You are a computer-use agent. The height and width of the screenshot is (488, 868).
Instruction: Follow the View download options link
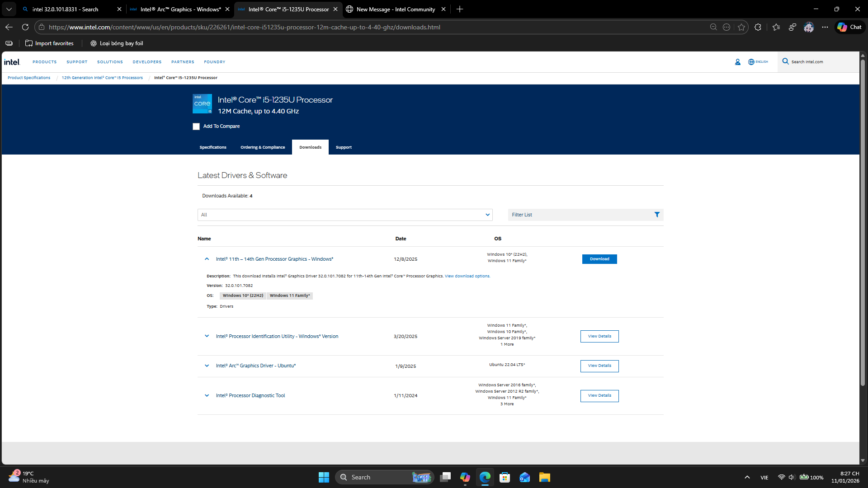[467, 276]
